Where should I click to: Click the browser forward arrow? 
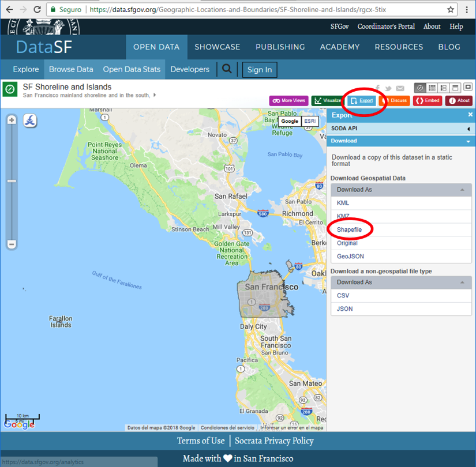(23, 9)
